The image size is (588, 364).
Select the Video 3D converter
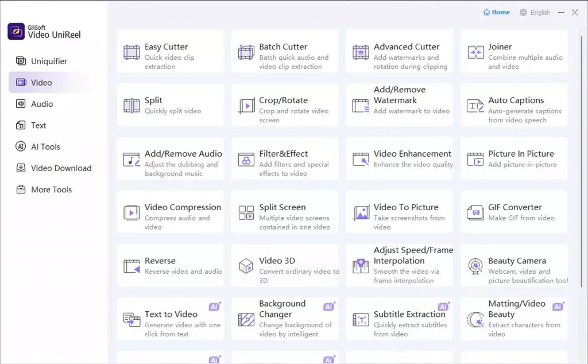pos(285,265)
